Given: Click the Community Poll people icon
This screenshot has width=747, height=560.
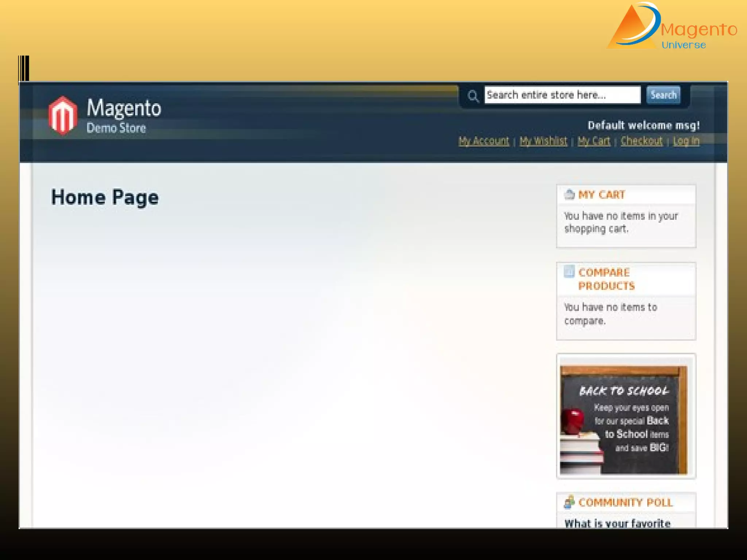Looking at the screenshot, I should coord(569,502).
